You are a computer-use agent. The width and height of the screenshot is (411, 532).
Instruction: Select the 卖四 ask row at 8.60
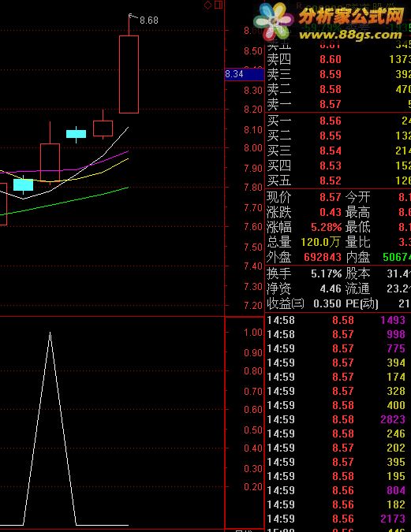pyautogui.click(x=338, y=59)
